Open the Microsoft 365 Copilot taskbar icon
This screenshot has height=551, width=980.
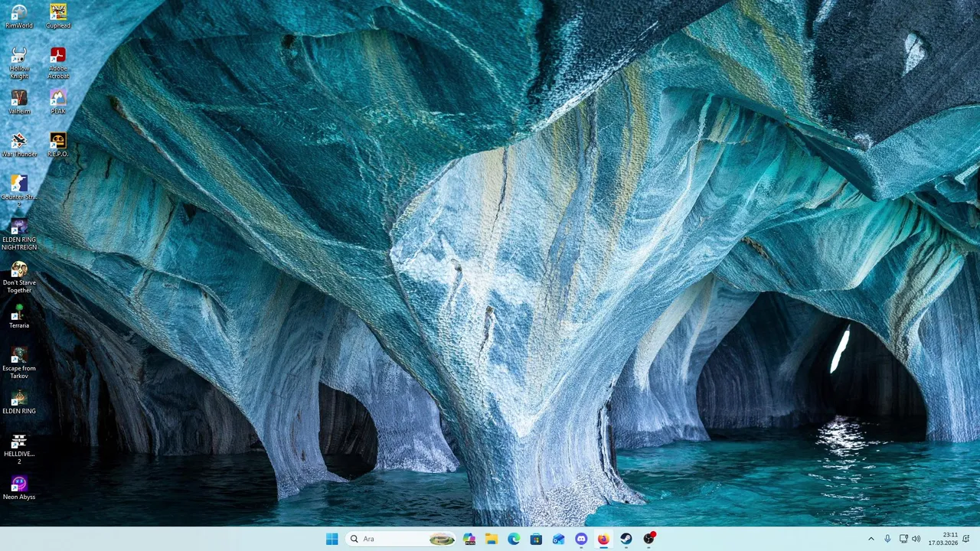click(469, 539)
